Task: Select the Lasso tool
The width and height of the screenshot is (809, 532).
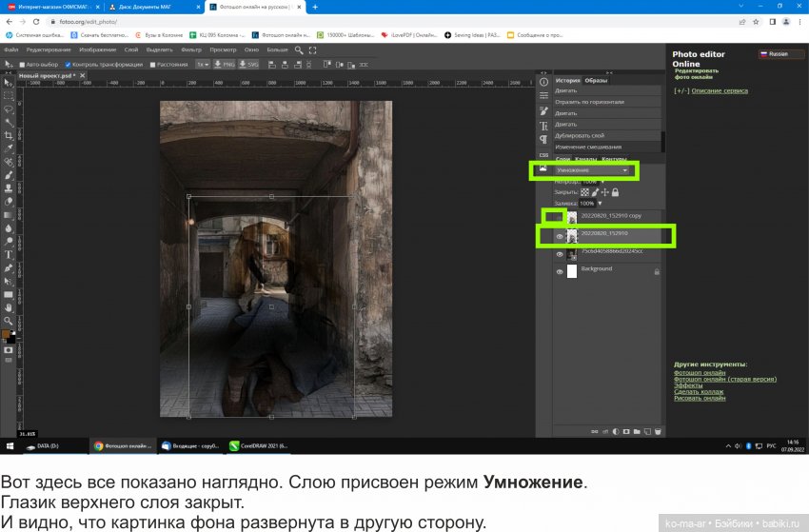Action: 9,109
